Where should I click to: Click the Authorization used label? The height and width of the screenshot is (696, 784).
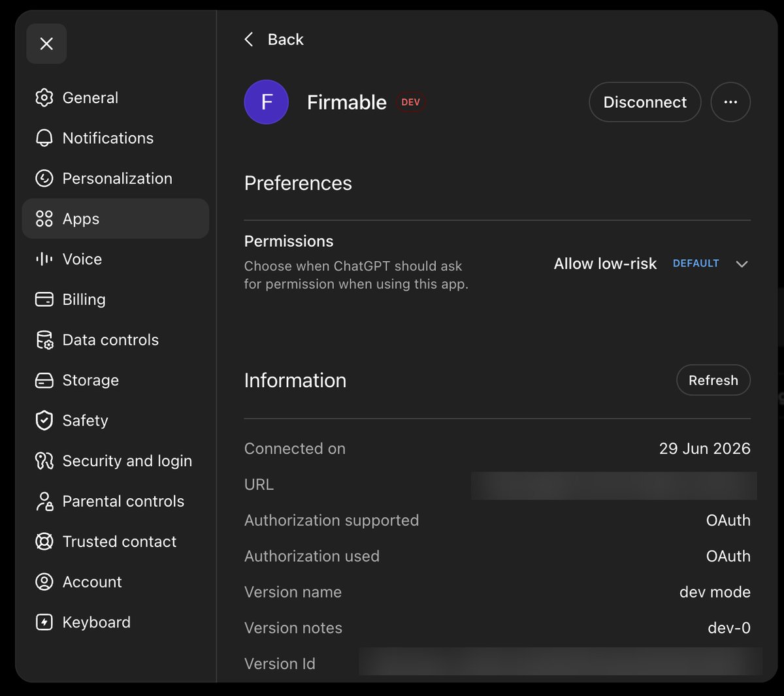[312, 556]
